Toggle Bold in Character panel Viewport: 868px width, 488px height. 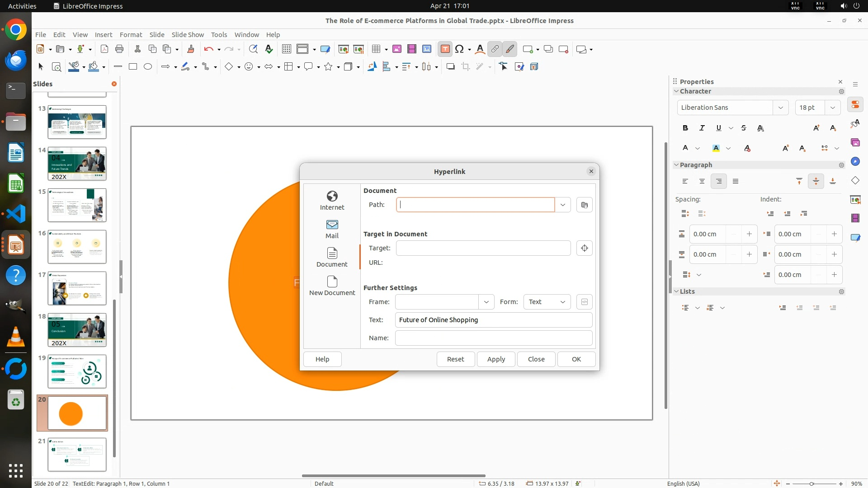685,128
